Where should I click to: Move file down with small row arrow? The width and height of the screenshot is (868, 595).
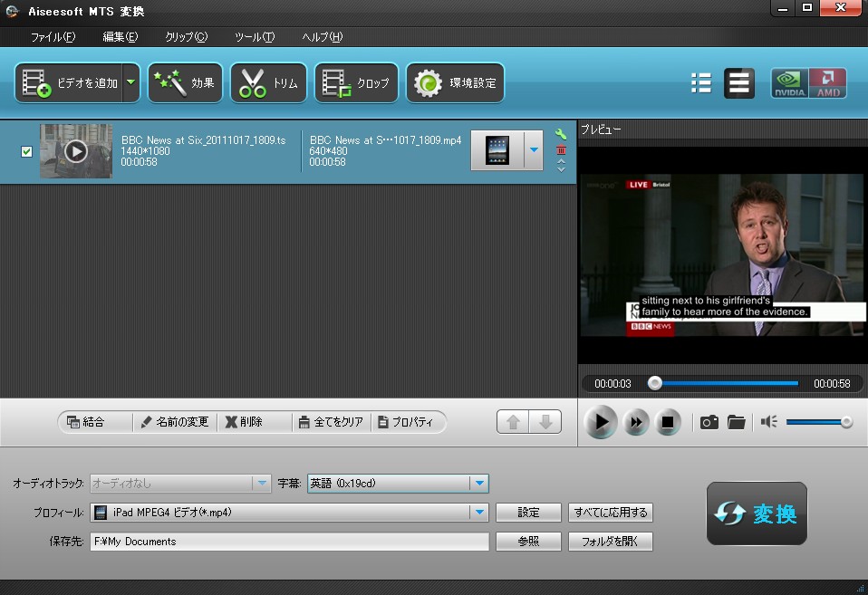[x=561, y=169]
